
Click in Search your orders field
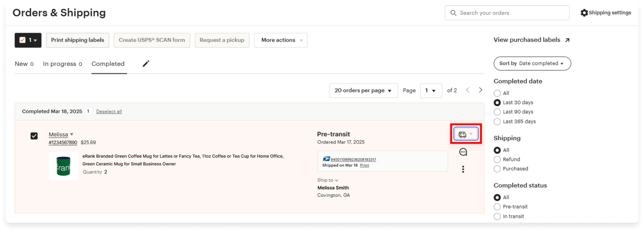tap(507, 13)
